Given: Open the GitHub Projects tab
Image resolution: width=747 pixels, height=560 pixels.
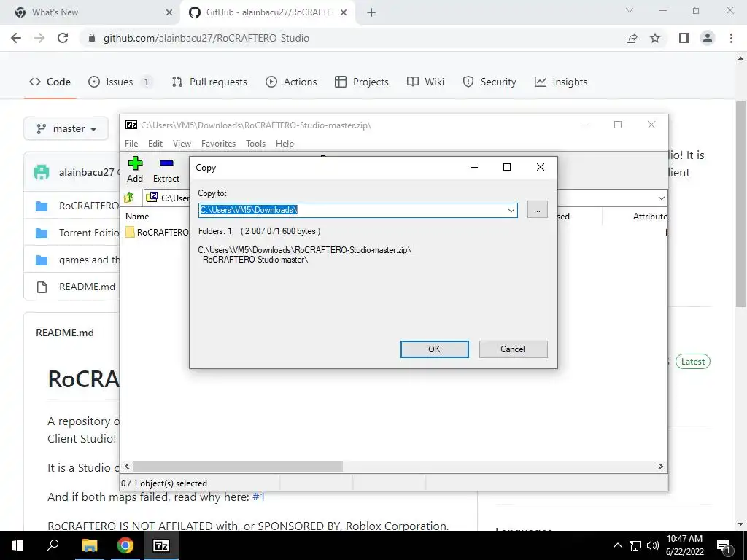Looking at the screenshot, I should (362, 82).
